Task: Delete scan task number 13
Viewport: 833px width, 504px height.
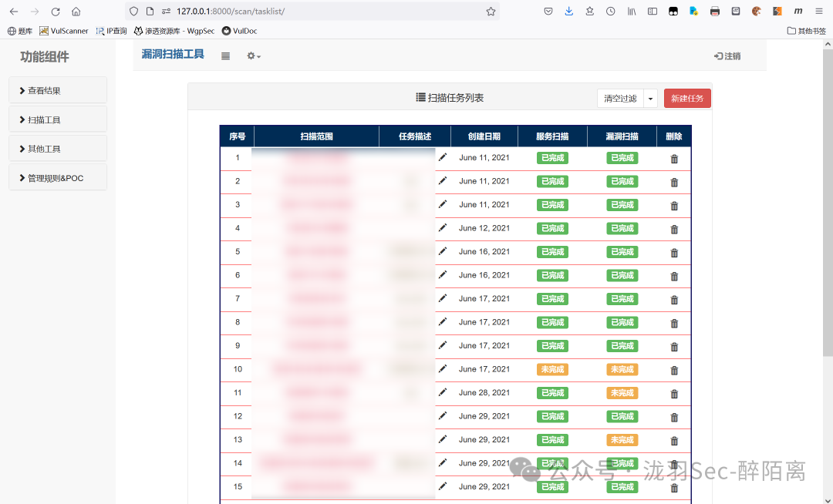Action: click(x=674, y=441)
